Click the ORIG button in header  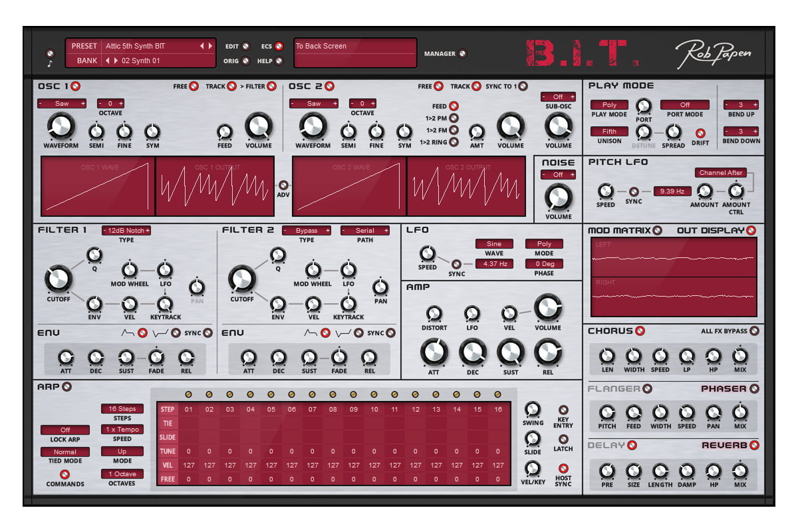click(x=245, y=61)
